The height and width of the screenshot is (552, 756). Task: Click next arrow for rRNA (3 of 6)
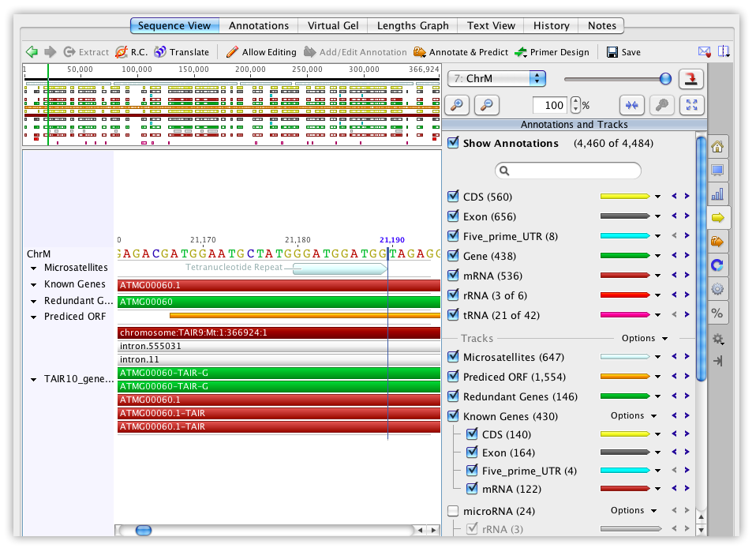coord(687,295)
